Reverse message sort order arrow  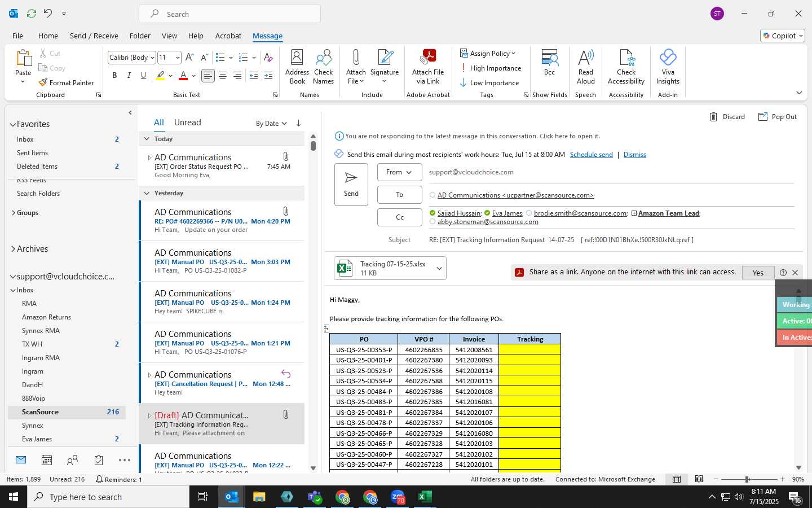click(298, 123)
